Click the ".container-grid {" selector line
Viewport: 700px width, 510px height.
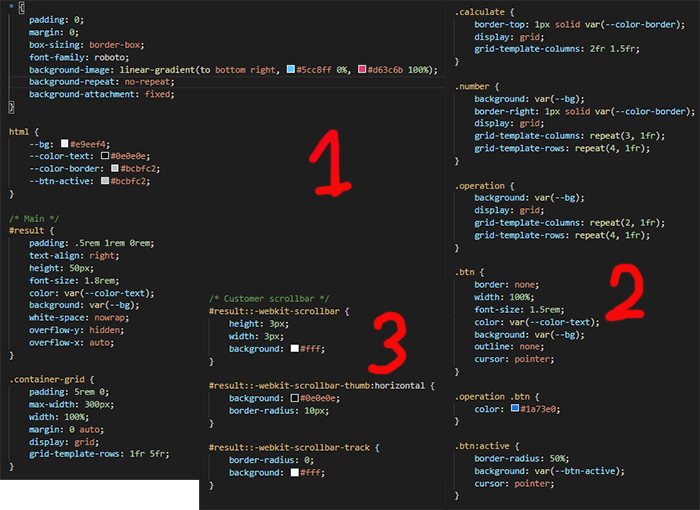[x=52, y=379]
